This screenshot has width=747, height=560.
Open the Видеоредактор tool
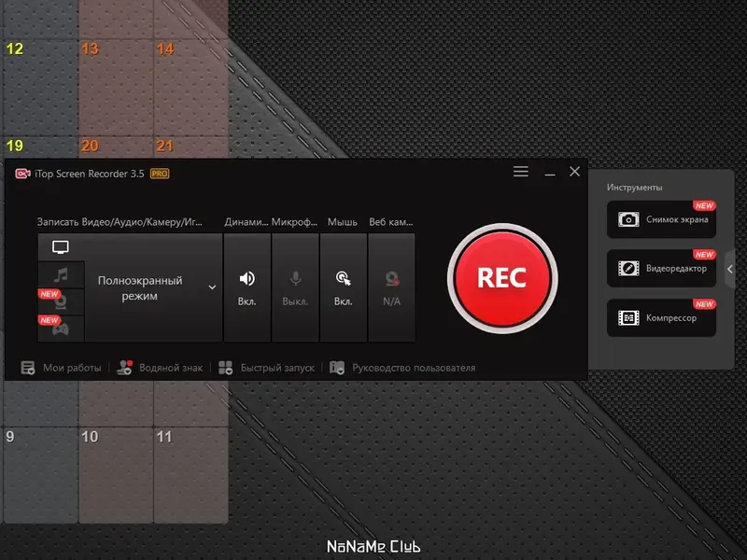pyautogui.click(x=661, y=269)
